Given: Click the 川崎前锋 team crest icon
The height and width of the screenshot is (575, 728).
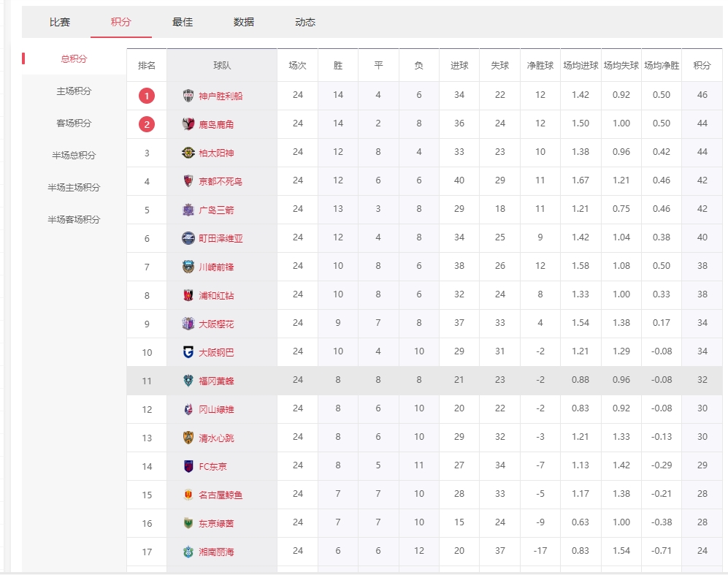Looking at the screenshot, I should click(x=188, y=267).
